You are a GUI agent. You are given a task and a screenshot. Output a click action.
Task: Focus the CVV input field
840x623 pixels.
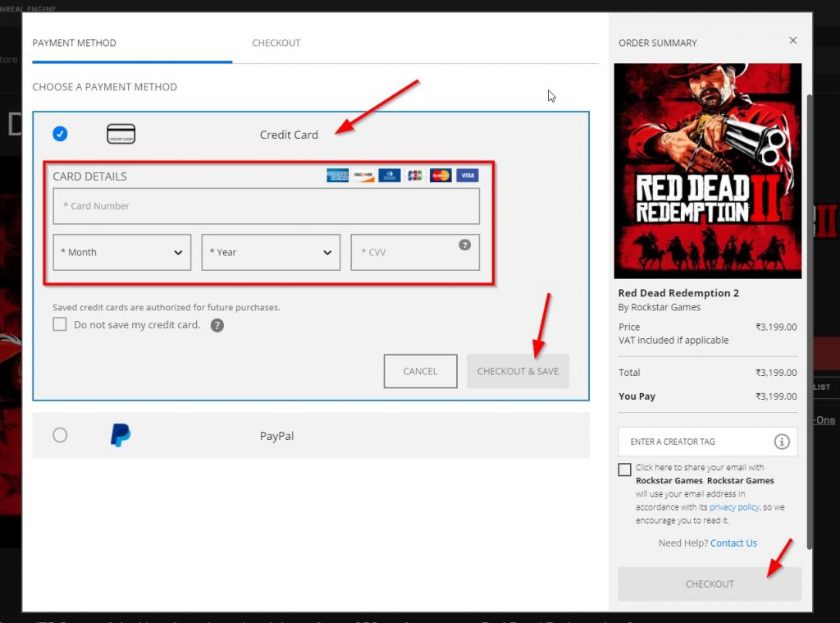(x=415, y=253)
